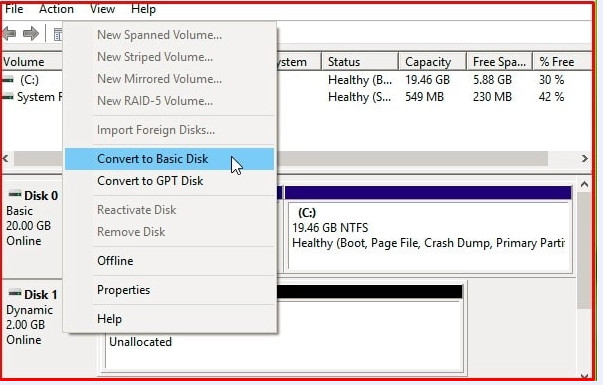Select the (C:) 19.46 GB NTFS partition
The width and height of the screenshot is (603, 385).
pyautogui.click(x=428, y=231)
